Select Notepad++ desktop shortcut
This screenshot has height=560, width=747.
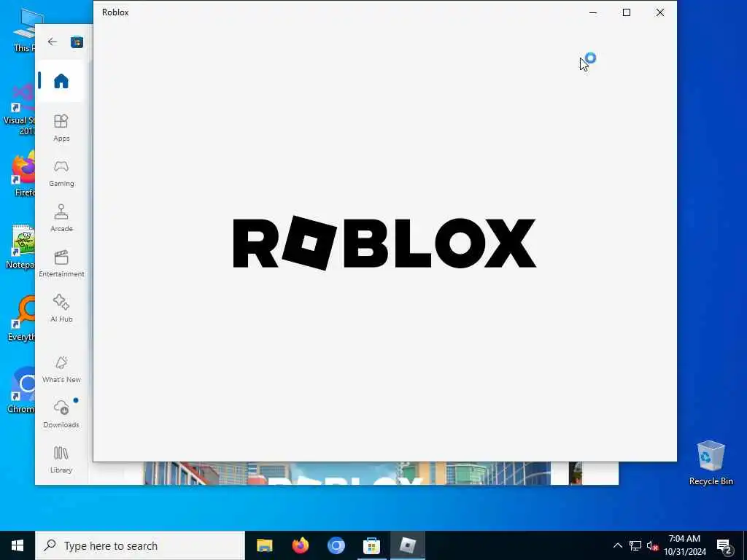click(x=20, y=246)
